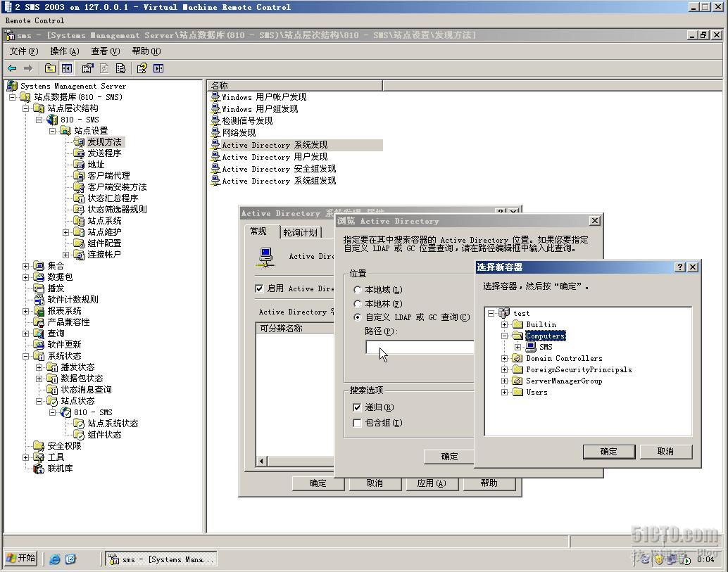Collapse the Computers container
728x572 pixels.
tap(505, 336)
